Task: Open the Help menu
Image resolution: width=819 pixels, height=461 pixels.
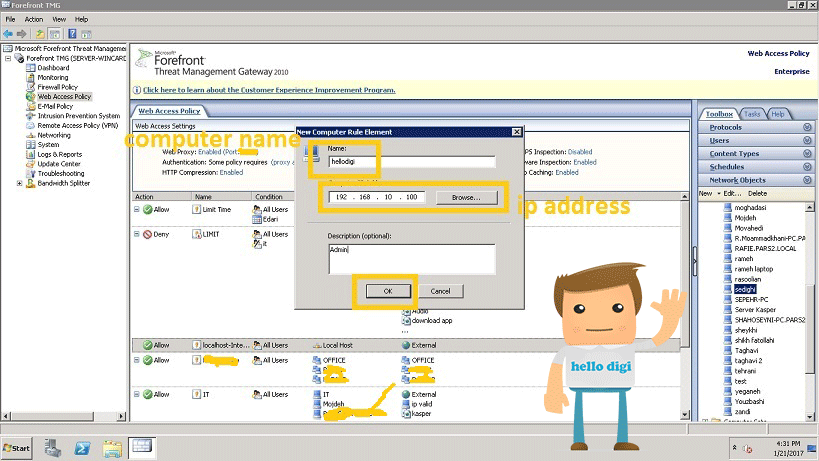Action: [81, 19]
